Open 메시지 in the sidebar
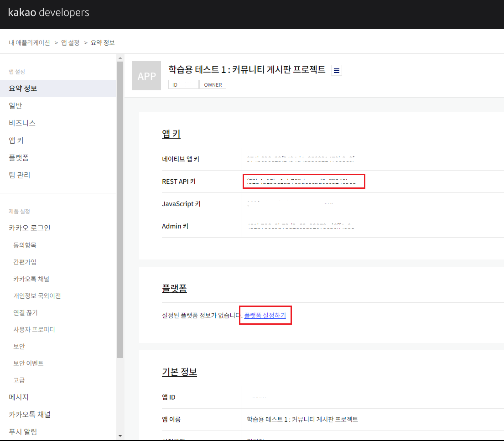This screenshot has height=441, width=504. 19,397
